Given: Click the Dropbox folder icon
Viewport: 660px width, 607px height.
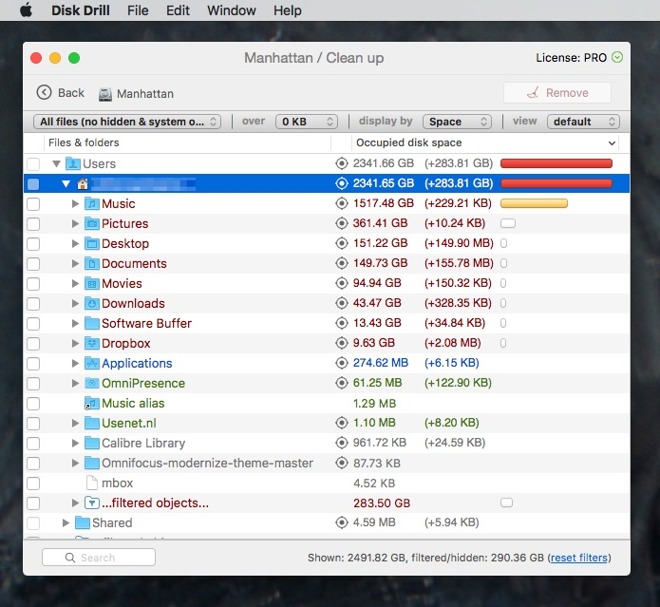Looking at the screenshot, I should (92, 343).
